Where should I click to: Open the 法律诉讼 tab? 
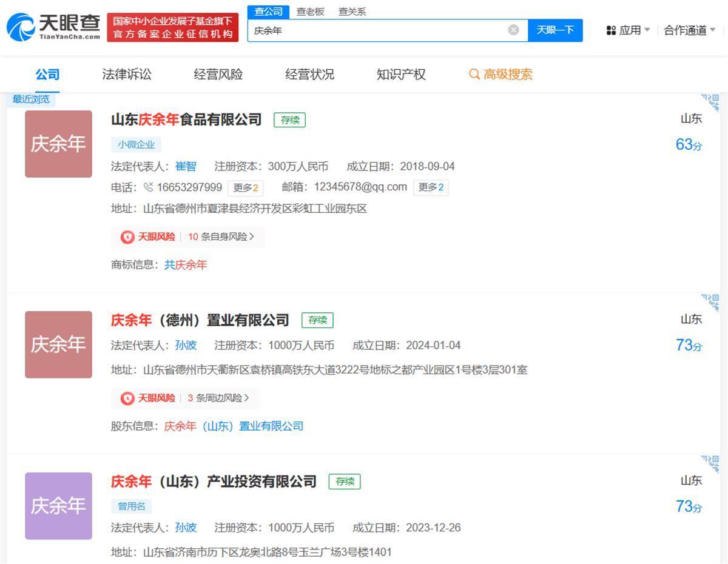(x=127, y=75)
